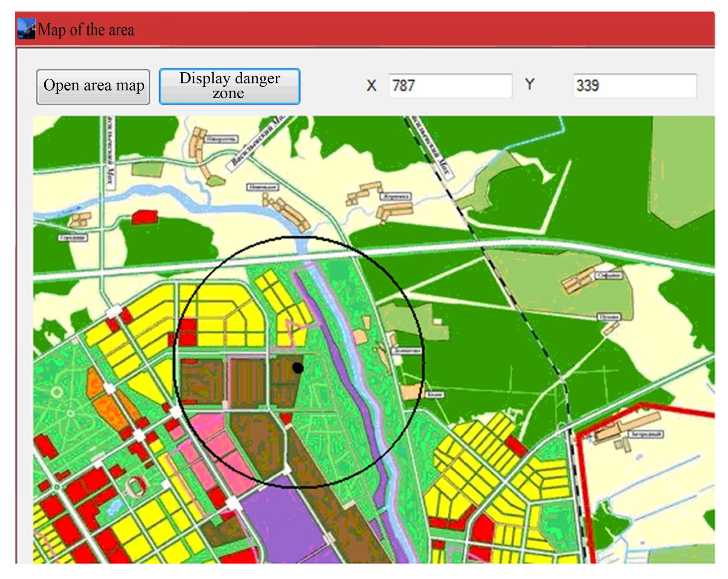Click the application icon in title bar
This screenshot has height=579, width=728.
pyautogui.click(x=26, y=29)
